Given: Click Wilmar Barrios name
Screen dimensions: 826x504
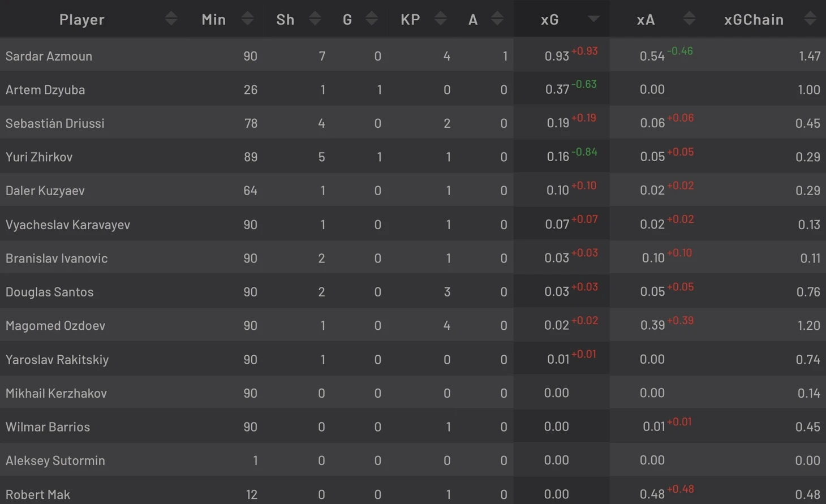Looking at the screenshot, I should tap(48, 427).
